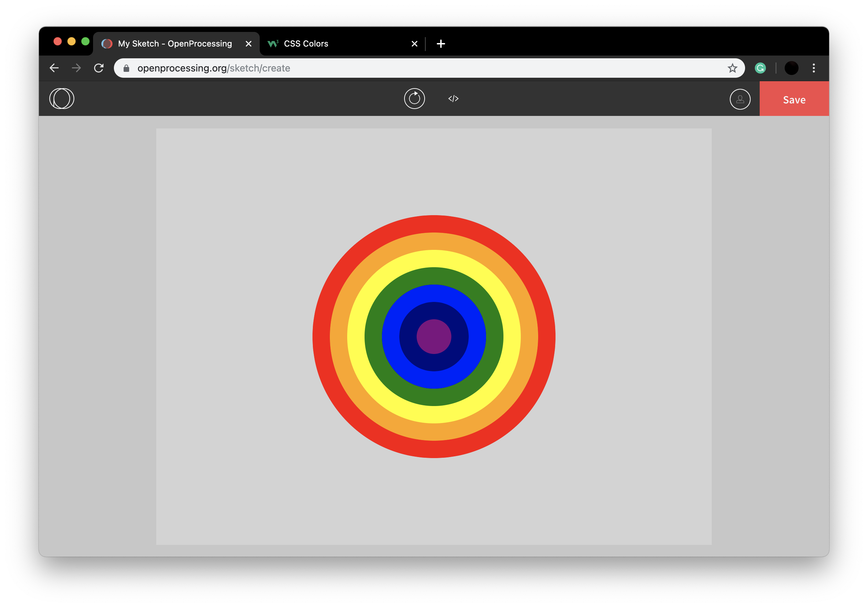Click the purple center circle
868x608 pixels.
point(434,337)
